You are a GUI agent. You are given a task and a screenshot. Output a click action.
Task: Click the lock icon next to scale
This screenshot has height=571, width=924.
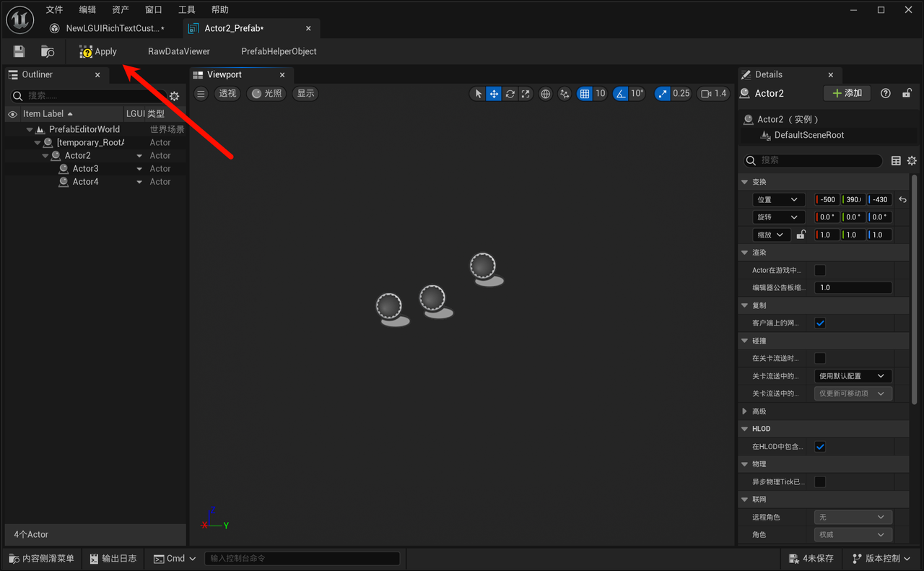point(801,235)
